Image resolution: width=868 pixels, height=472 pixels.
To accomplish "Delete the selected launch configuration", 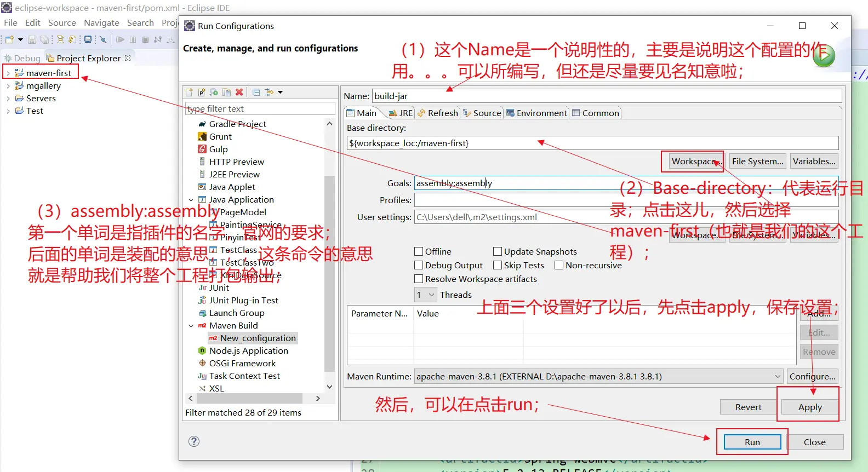I will (x=239, y=93).
